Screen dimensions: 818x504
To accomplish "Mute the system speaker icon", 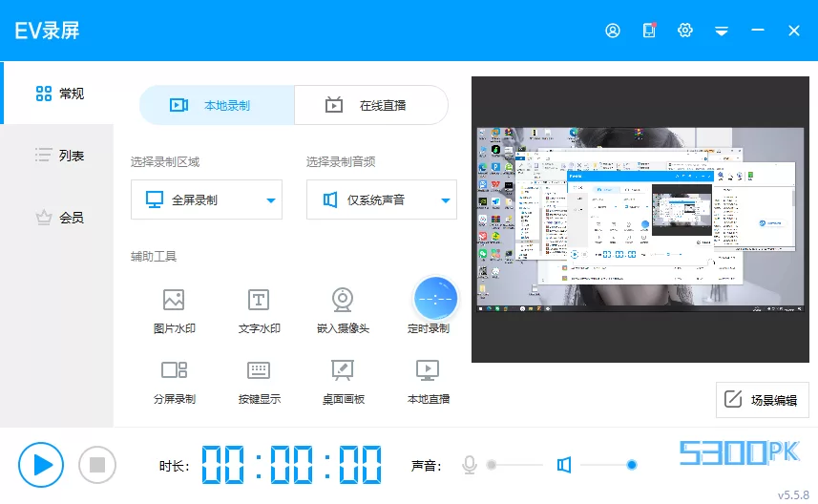I will 564,465.
